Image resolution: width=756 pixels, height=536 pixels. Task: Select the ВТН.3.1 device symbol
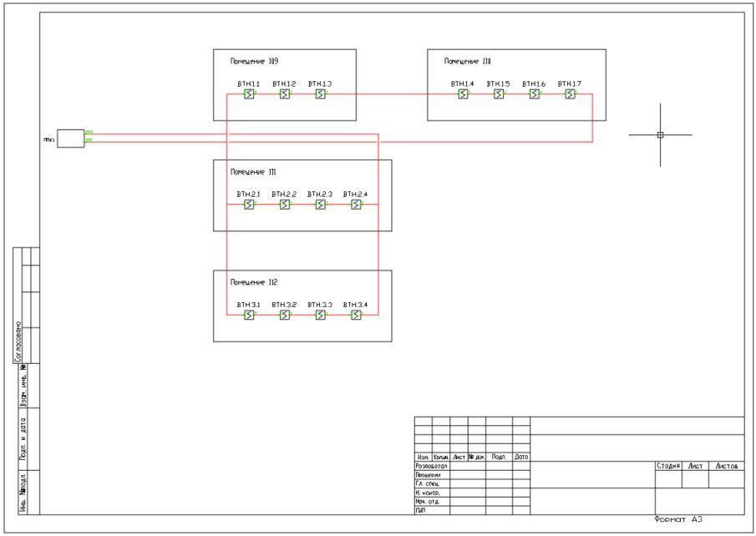coord(249,315)
